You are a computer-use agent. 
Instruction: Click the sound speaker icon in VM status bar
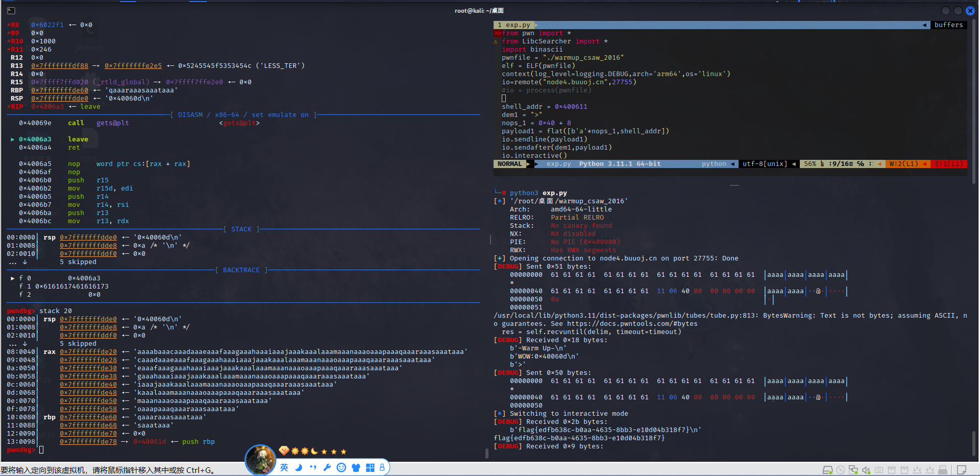click(x=866, y=470)
